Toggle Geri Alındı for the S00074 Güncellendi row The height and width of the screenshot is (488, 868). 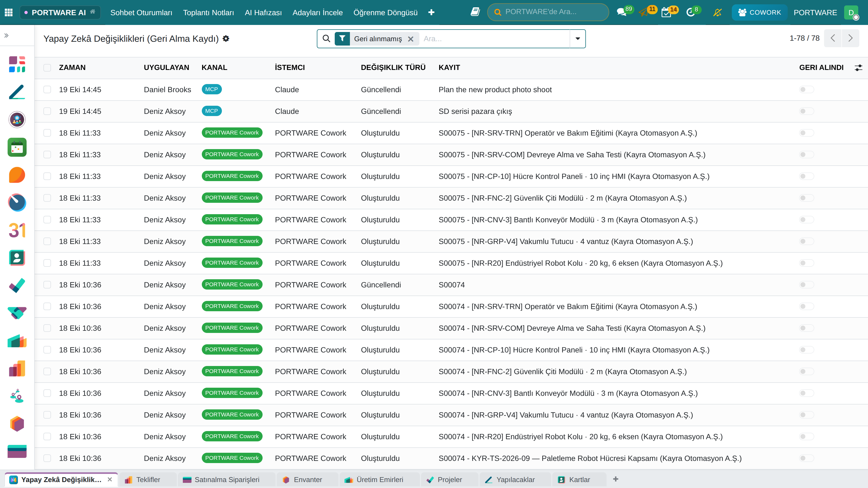click(806, 285)
